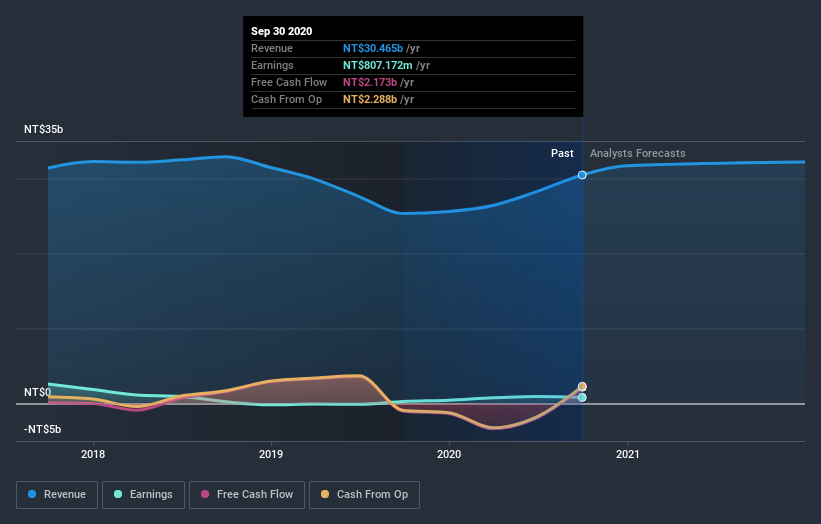Click the Revenue row label in tooltip
Image resolution: width=821 pixels, height=524 pixels.
coord(272,48)
